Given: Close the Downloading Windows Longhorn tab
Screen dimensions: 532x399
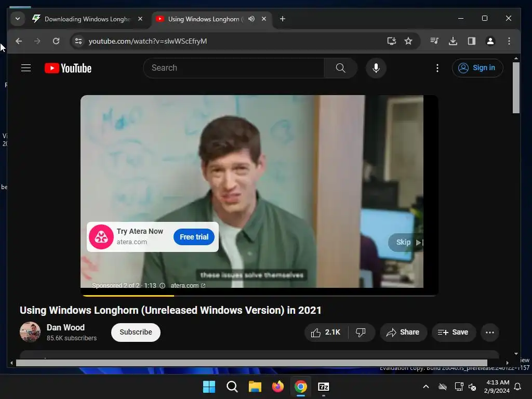Looking at the screenshot, I should click(140, 19).
